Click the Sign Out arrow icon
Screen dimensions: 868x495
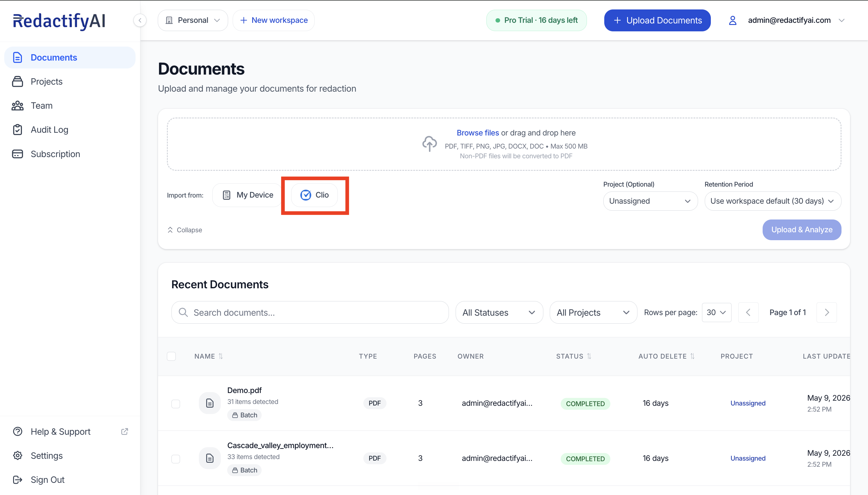pyautogui.click(x=17, y=480)
